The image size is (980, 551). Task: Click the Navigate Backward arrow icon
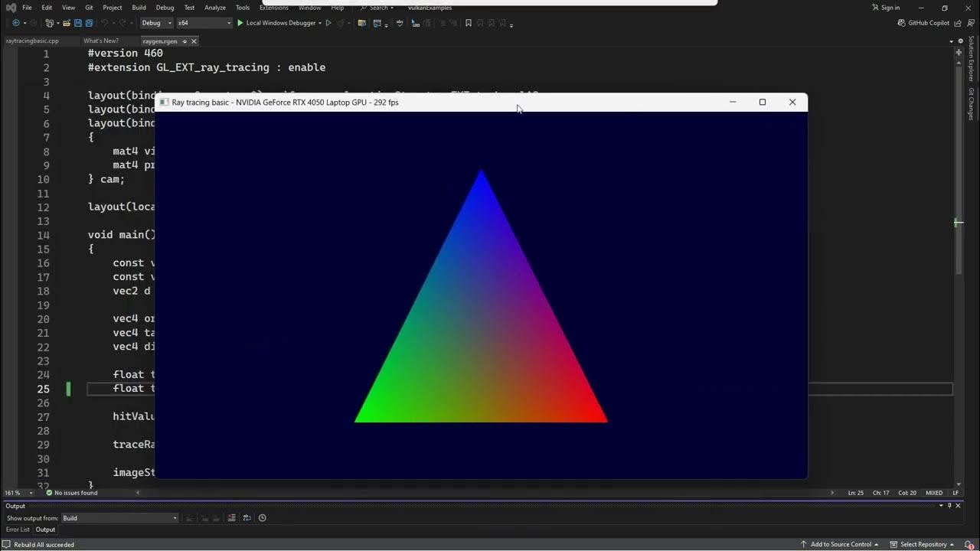pyautogui.click(x=15, y=23)
